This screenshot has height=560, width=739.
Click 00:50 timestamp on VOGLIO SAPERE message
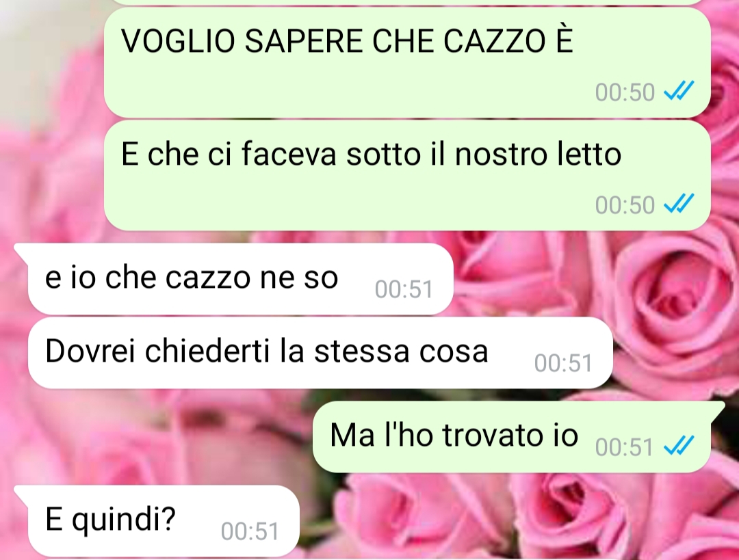click(625, 92)
